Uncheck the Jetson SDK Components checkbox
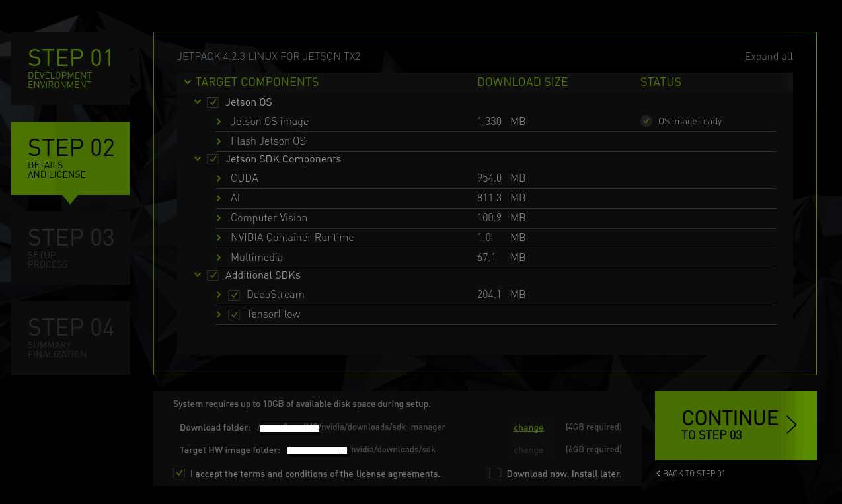The width and height of the screenshot is (842, 504). point(213,159)
